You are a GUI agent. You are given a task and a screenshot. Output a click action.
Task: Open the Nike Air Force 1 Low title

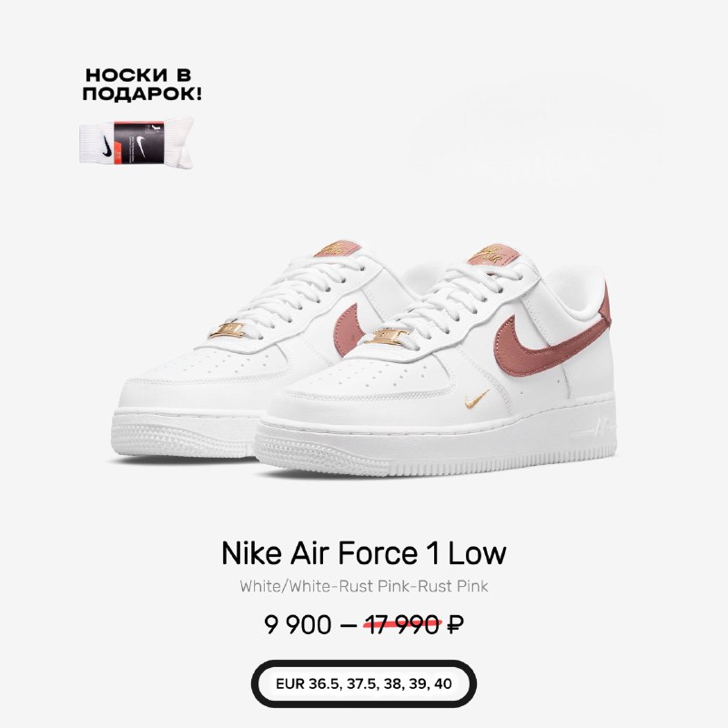coord(363,553)
